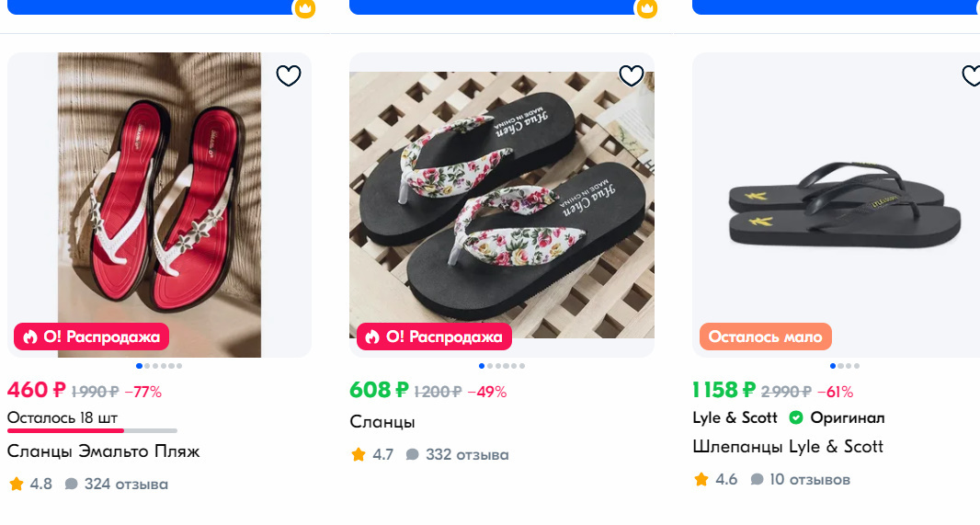Viewport: 980px width, 525px height.
Task: Click the comment bubble next to 10 отзывов
Action: coord(757,479)
